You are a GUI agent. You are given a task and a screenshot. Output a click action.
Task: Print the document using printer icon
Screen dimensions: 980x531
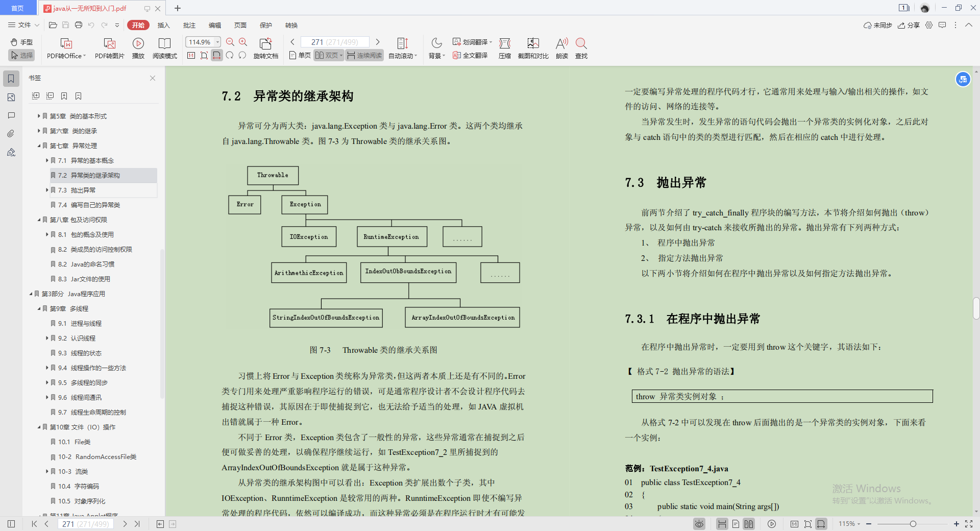pos(78,25)
